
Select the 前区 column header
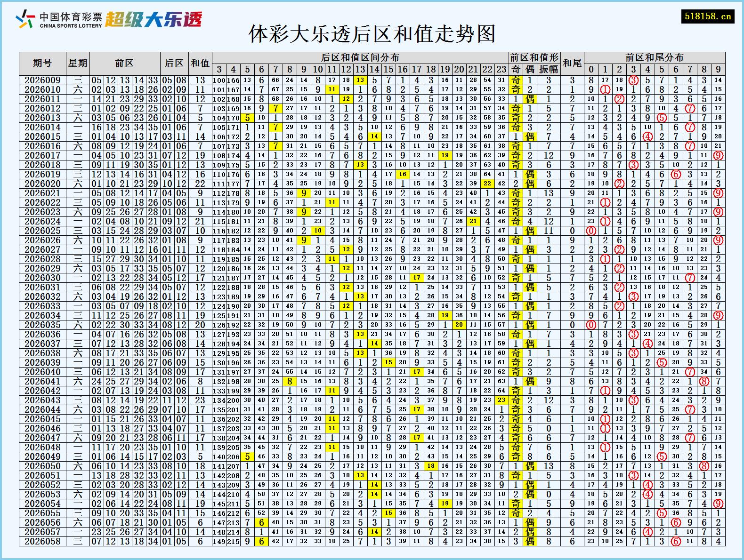click(125, 63)
